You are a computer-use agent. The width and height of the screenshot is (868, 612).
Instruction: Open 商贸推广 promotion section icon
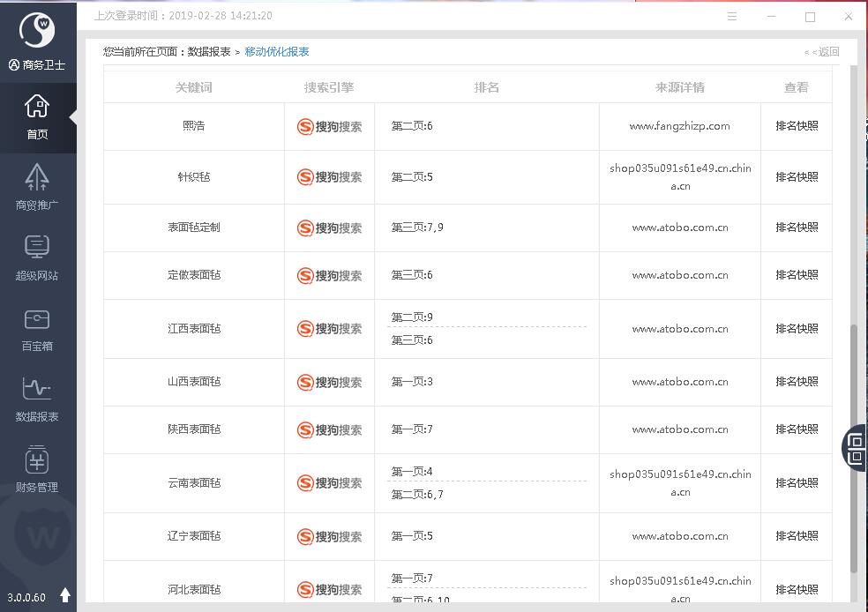click(37, 178)
